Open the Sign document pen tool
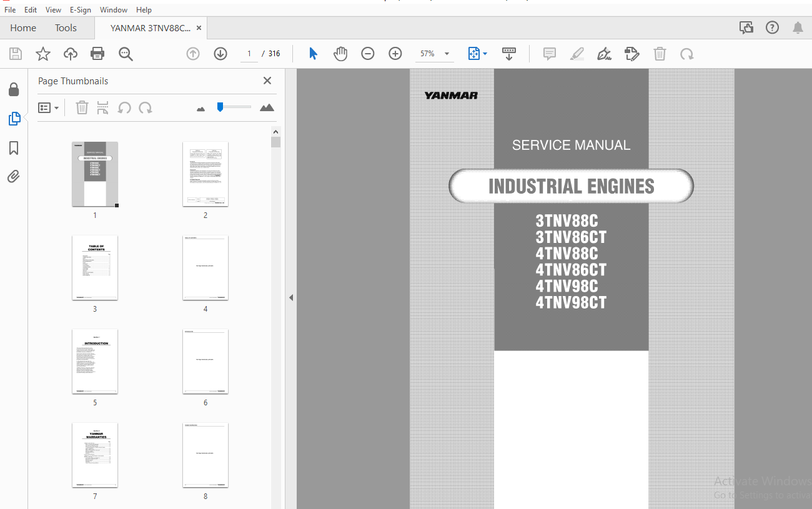 [604, 54]
